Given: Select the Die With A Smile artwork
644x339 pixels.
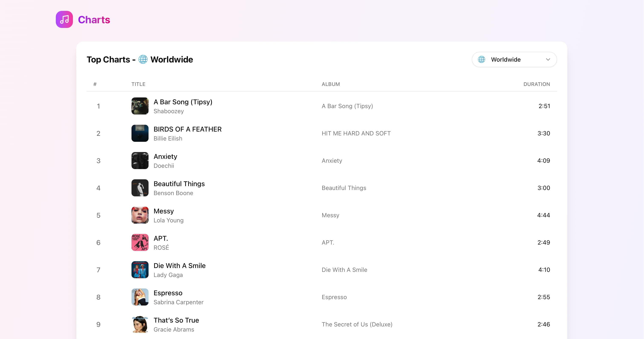Looking at the screenshot, I should 140,270.
